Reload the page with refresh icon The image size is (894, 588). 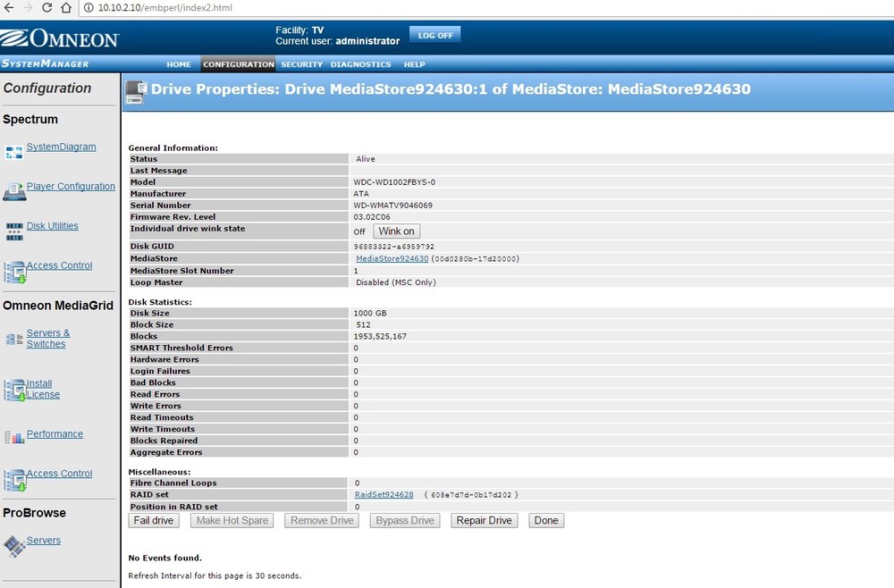click(x=46, y=7)
